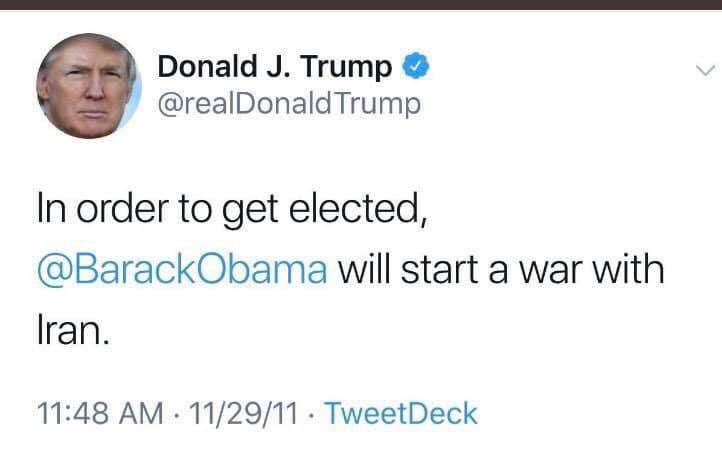Click the @realDonaldTrump handle
Viewport: 722px width, 455px height.
tap(289, 103)
